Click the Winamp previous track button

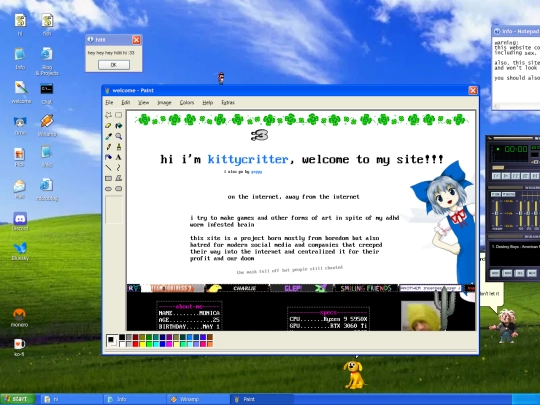click(496, 176)
